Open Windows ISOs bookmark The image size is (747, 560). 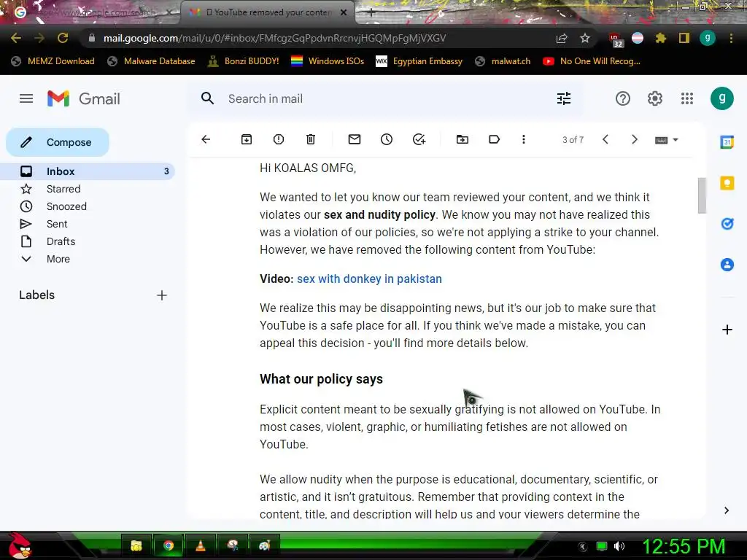tap(328, 61)
